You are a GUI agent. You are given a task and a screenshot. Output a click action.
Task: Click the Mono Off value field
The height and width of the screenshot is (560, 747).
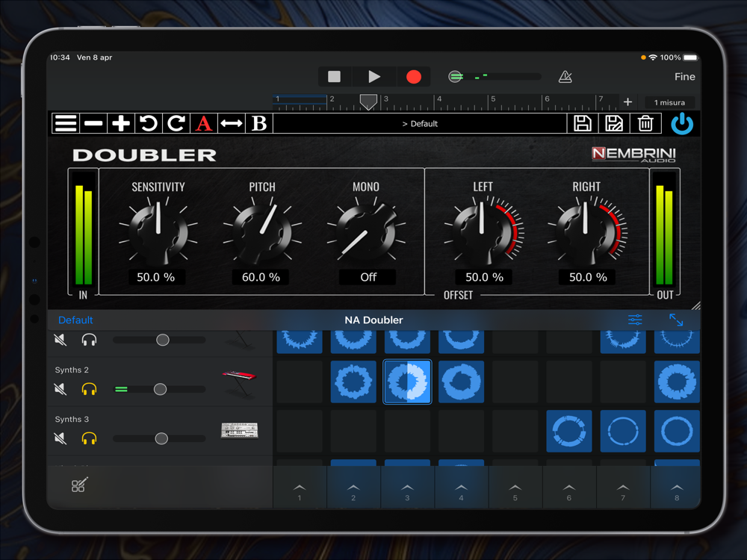tap(368, 277)
